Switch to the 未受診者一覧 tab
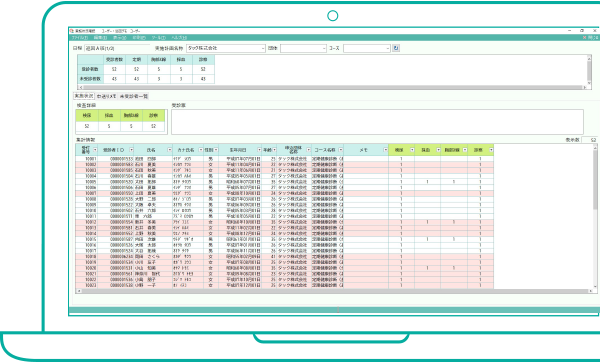Screen dimensions: 600x362 [134, 96]
